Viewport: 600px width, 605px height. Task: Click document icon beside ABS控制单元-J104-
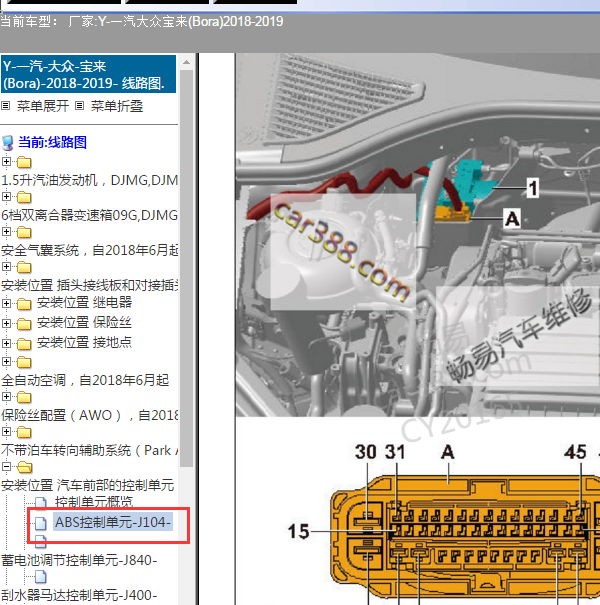click(x=41, y=523)
